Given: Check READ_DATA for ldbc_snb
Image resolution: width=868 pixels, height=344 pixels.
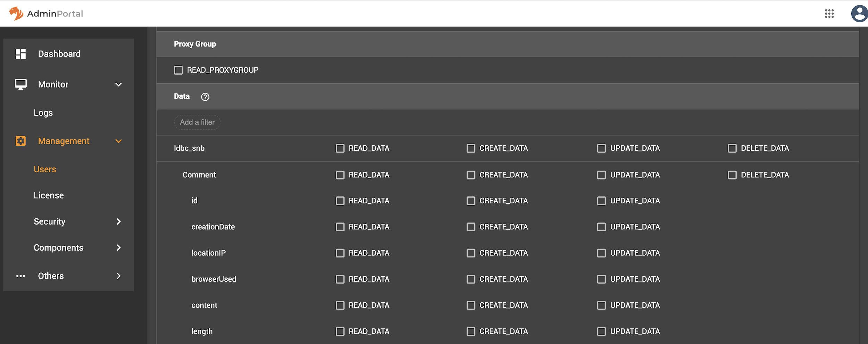Looking at the screenshot, I should coord(340,148).
